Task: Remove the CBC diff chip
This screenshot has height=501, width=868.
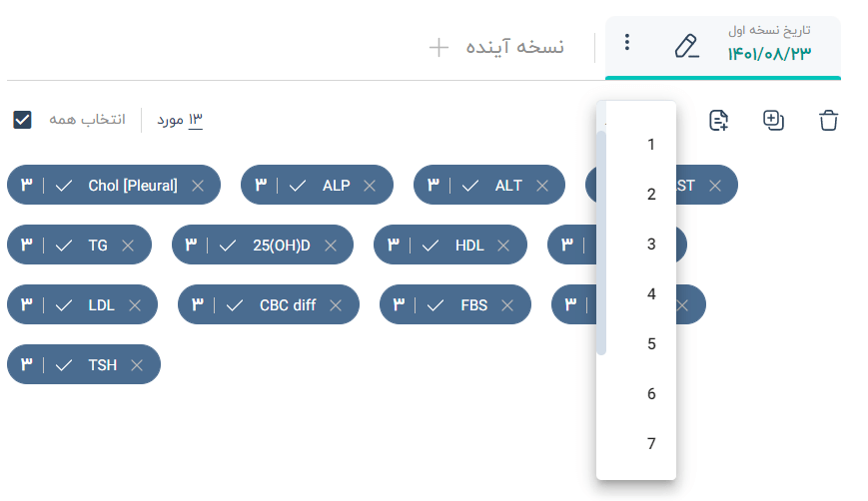Action: (336, 305)
